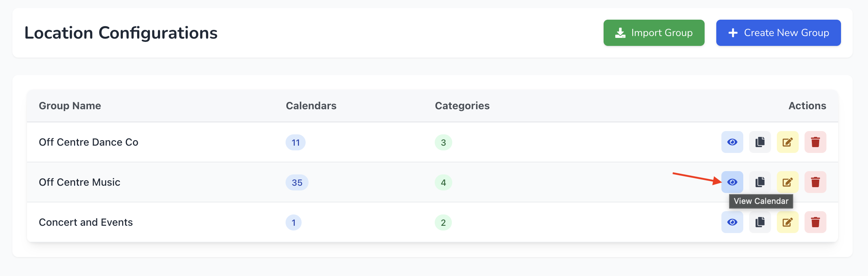
Task: Click the 35 calendars badge
Action: [297, 182]
